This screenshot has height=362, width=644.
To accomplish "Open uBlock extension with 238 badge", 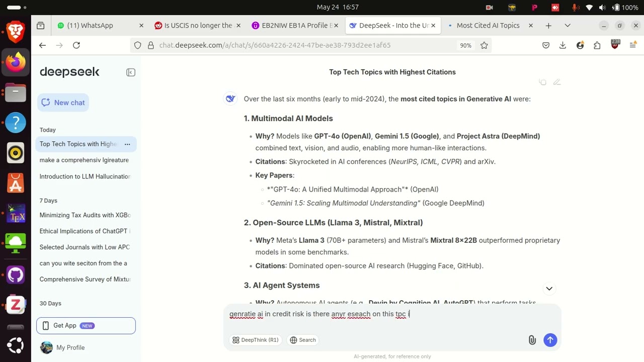I will point(615,45).
